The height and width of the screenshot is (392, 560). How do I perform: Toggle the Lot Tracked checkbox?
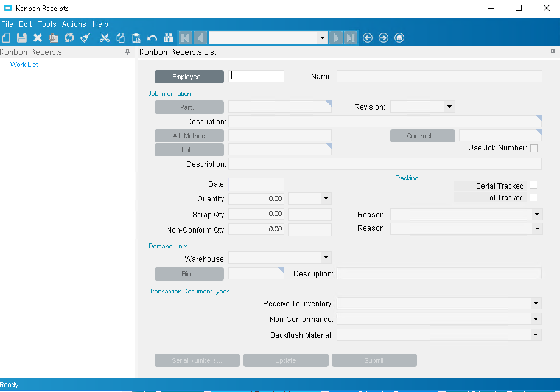tap(533, 197)
